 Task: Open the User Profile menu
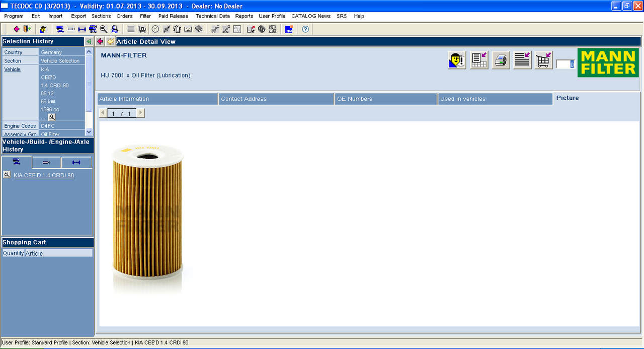coord(272,16)
